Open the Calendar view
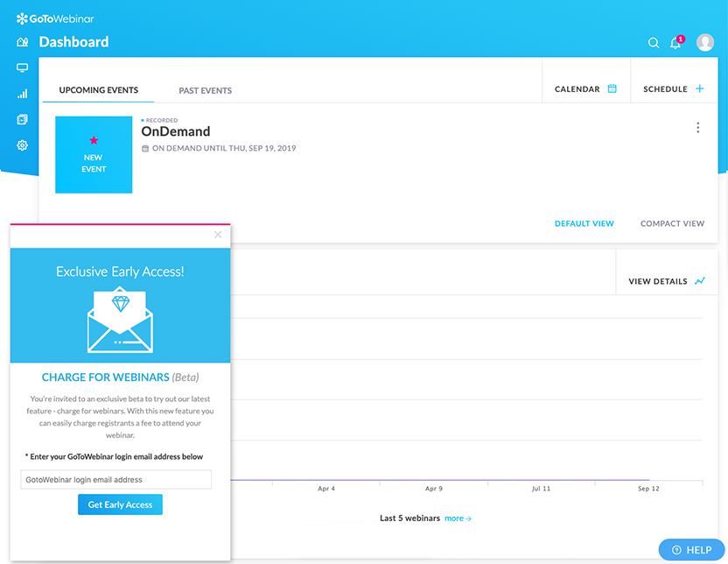Screen dimensions: 728x564 585,88
